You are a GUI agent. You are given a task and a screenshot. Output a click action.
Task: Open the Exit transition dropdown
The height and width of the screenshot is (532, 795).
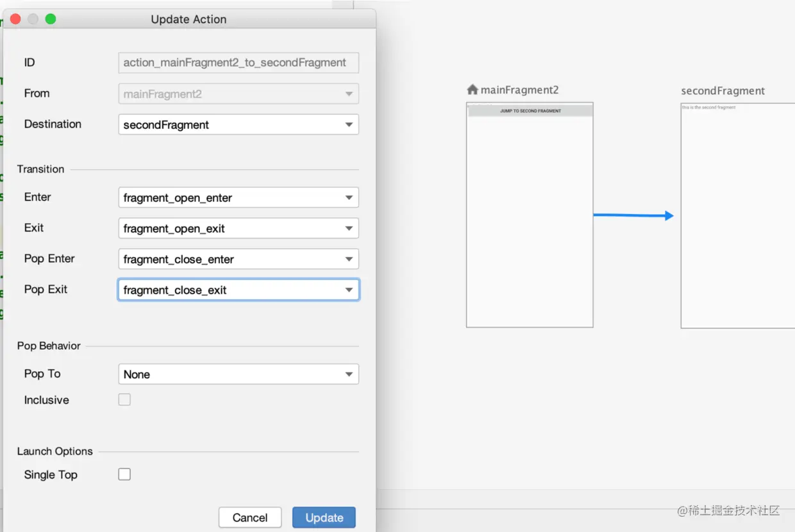(238, 228)
